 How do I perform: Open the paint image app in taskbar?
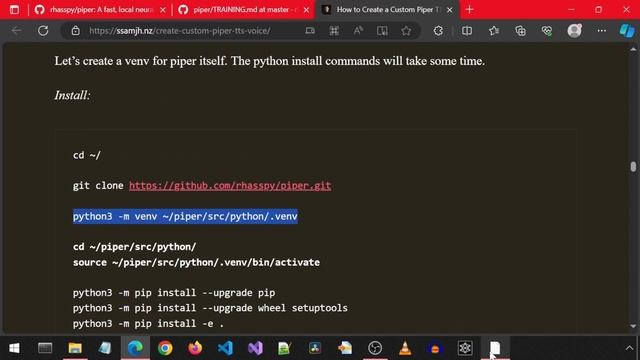(x=345, y=348)
